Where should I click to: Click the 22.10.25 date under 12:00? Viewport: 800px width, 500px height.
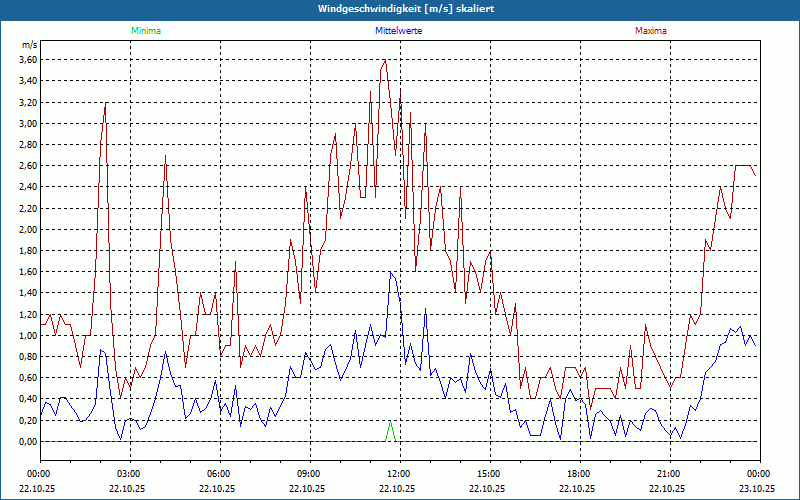397,488
